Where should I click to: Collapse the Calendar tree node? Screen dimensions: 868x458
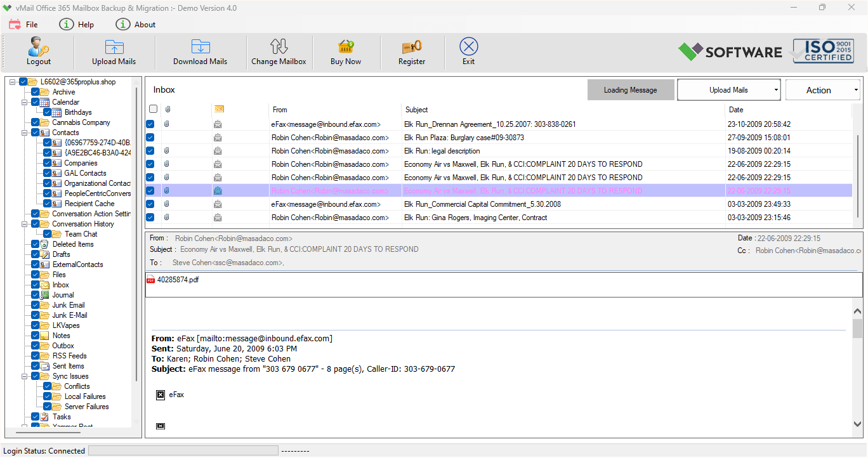pyautogui.click(x=25, y=102)
